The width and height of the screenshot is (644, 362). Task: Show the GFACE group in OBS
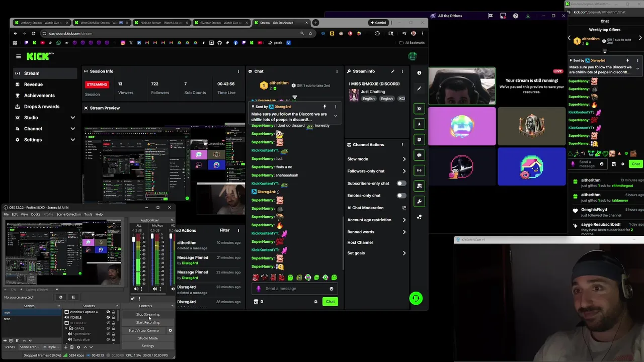click(108, 328)
